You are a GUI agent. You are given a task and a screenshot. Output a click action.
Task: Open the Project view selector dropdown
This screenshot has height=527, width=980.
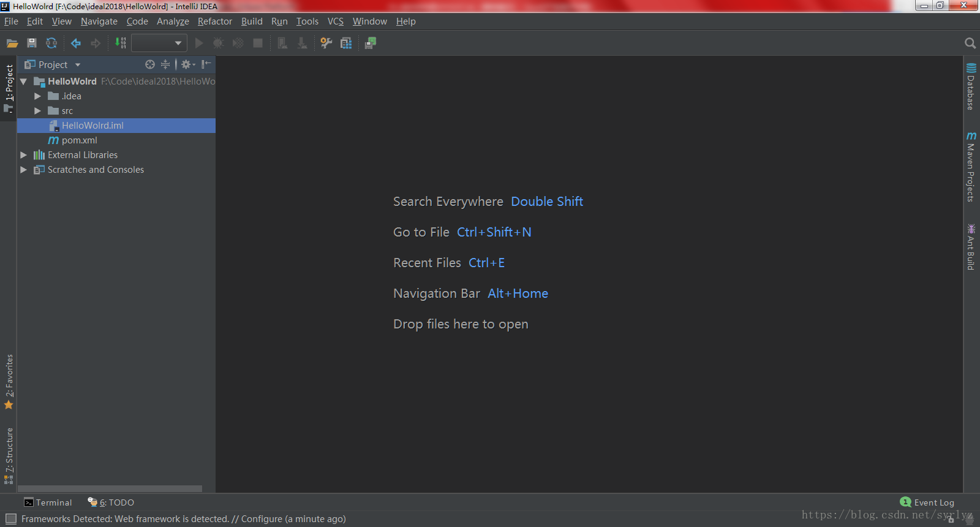(x=53, y=64)
